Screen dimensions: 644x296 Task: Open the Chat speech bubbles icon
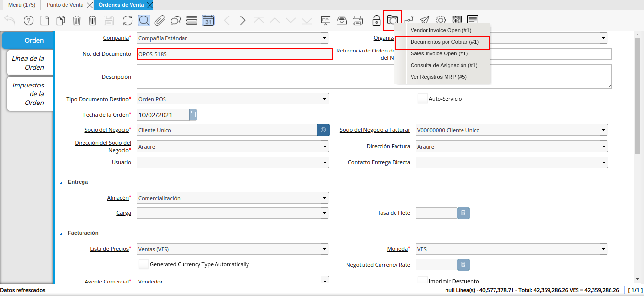pyautogui.click(x=176, y=20)
